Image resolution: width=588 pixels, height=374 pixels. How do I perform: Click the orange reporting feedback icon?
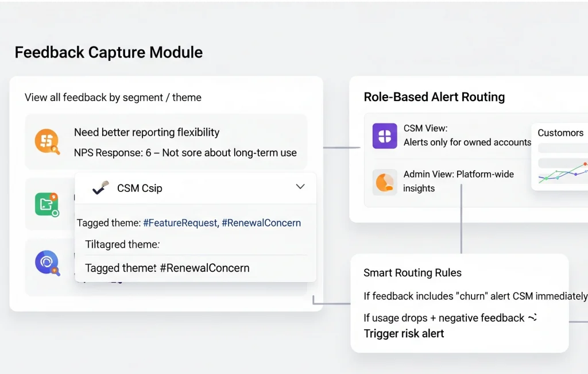click(47, 141)
